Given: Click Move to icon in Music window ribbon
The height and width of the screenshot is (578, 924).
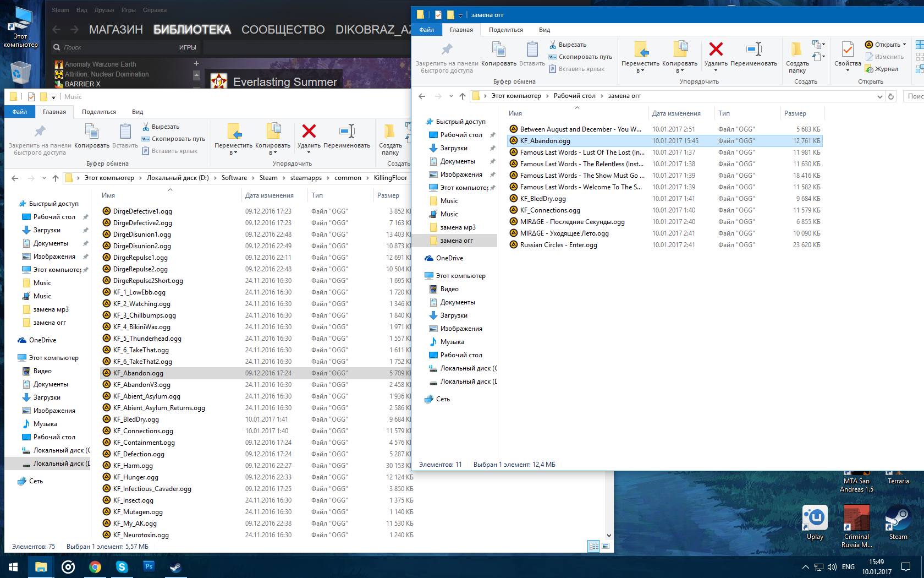Looking at the screenshot, I should 234,131.
